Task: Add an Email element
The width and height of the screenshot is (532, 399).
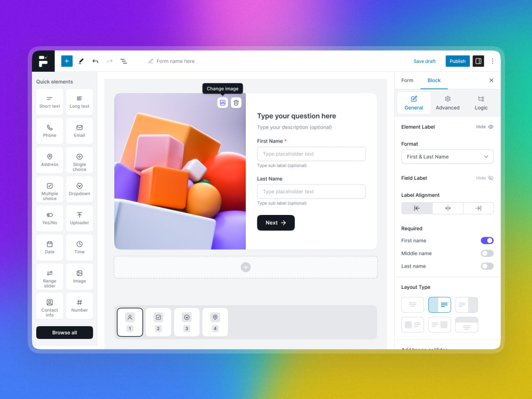Action: 79,131
